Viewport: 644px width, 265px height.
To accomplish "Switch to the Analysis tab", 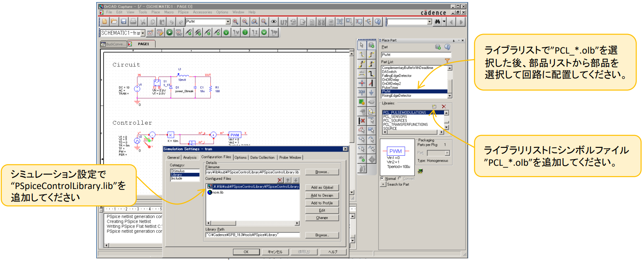I will click(x=190, y=157).
